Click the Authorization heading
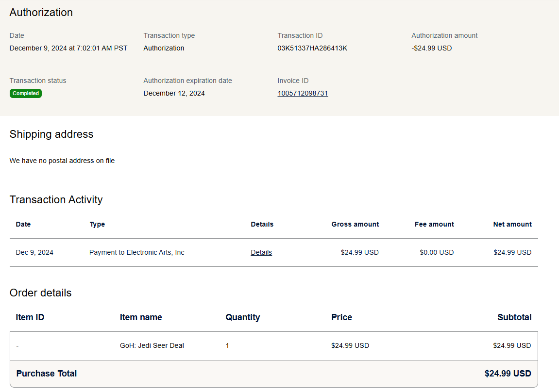 coord(41,13)
